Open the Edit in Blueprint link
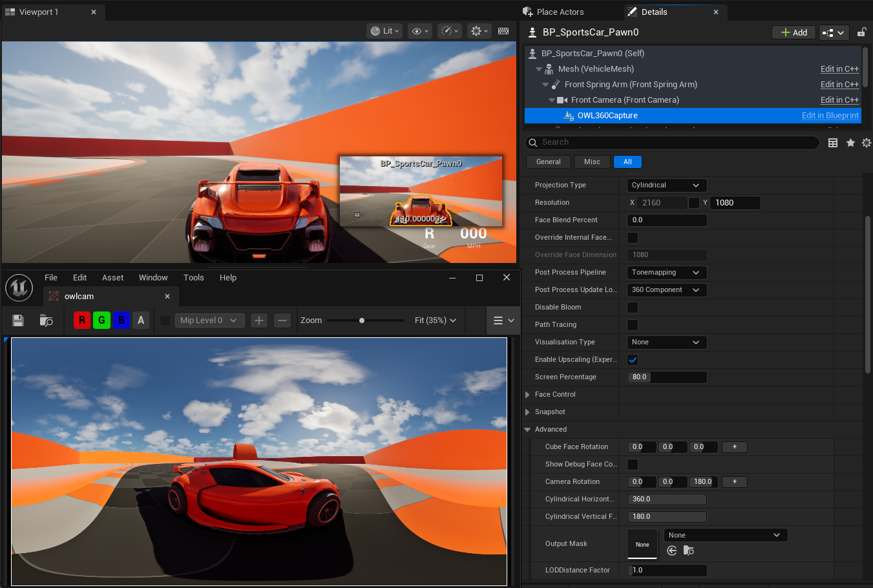The image size is (873, 588). [830, 116]
